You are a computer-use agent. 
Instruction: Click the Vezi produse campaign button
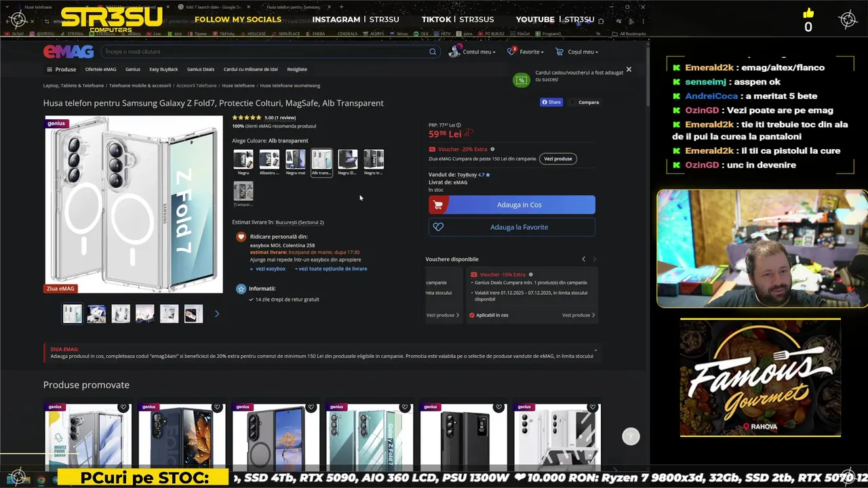(558, 159)
